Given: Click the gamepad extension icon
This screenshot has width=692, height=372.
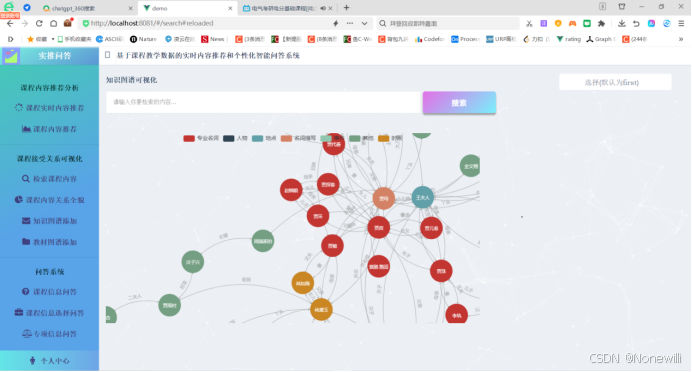Looking at the screenshot, I should click(572, 23).
